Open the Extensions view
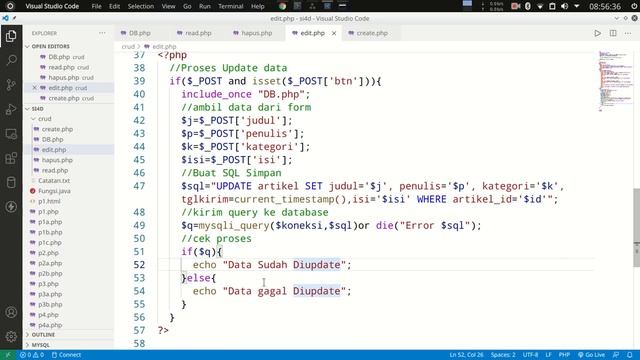640x360 pixels. [x=11, y=158]
